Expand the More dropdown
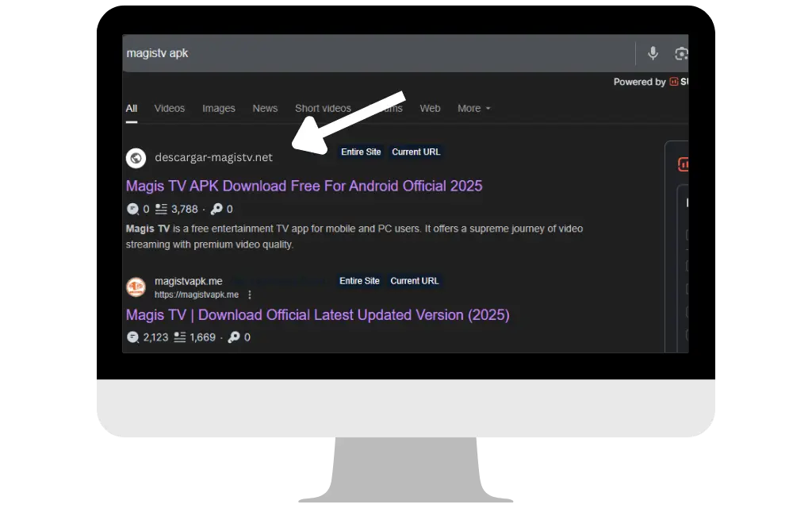812x508 pixels. coord(474,108)
